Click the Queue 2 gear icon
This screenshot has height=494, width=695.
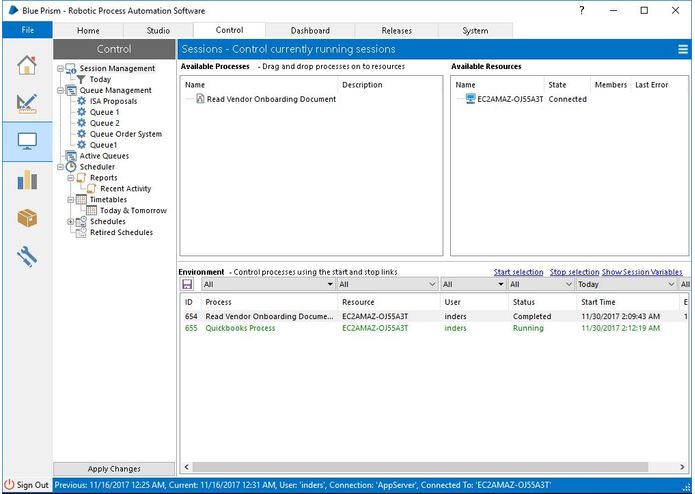[x=82, y=123]
